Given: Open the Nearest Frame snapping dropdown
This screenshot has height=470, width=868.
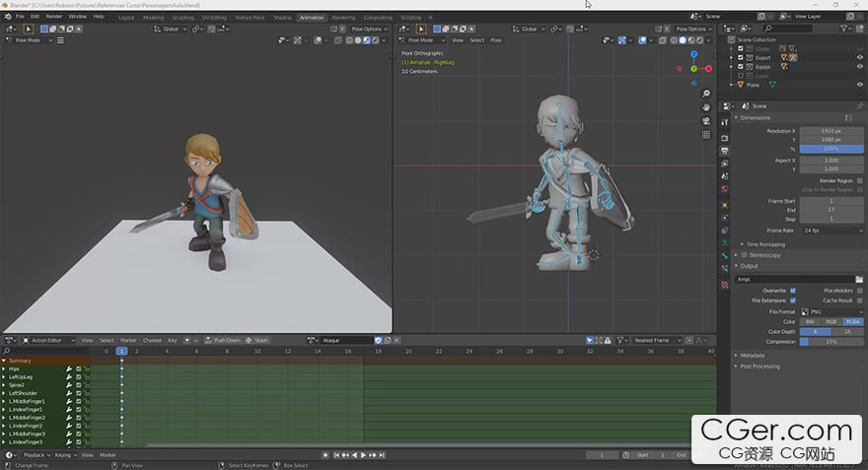Looking at the screenshot, I should [x=657, y=340].
